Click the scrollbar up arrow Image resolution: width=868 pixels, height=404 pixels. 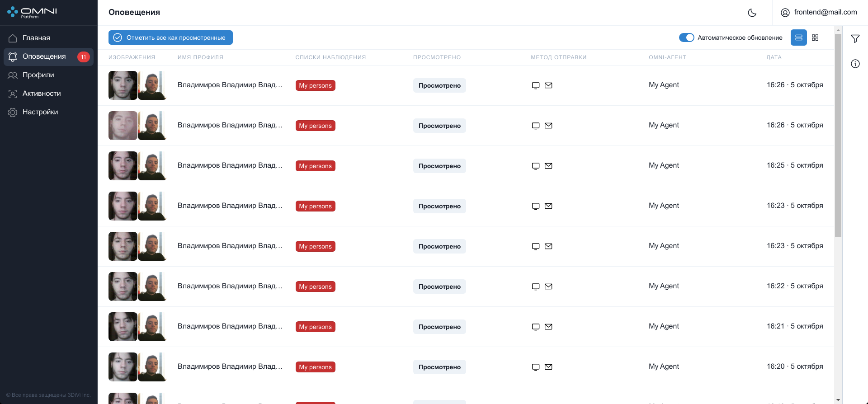(x=838, y=30)
